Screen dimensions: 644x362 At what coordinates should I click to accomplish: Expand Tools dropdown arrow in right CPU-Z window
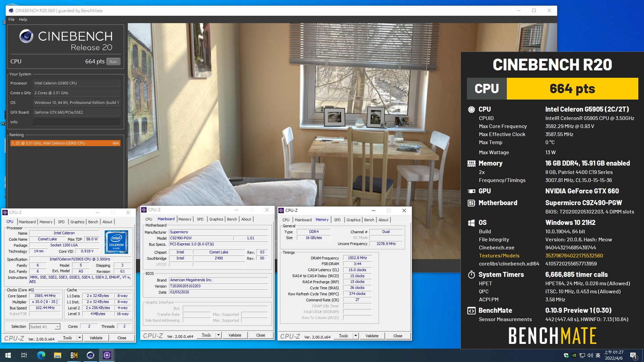(x=356, y=336)
